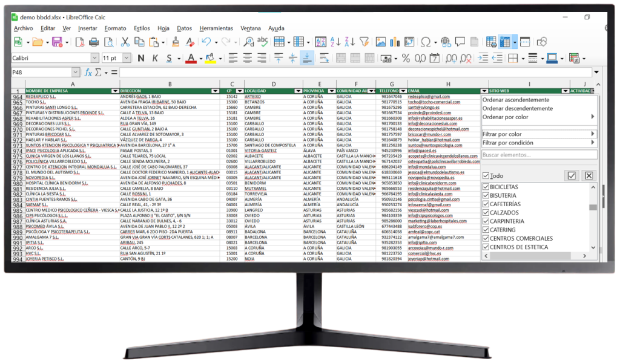
Task: Open the Formato menu
Action: tap(115, 28)
